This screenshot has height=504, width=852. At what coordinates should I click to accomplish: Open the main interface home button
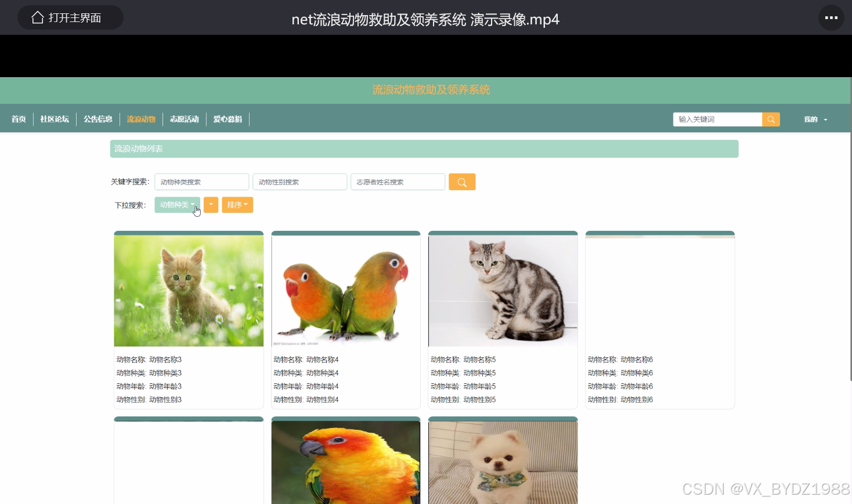70,17
